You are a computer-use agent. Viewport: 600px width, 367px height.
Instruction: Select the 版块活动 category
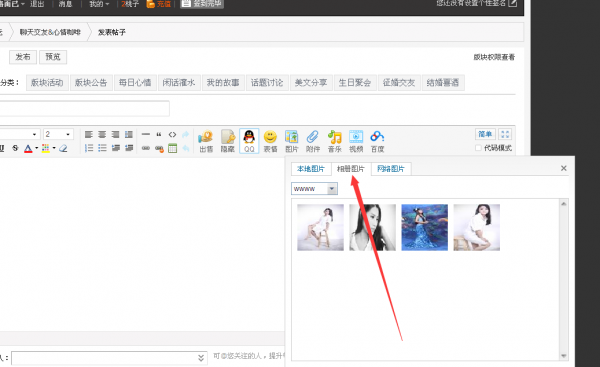pyautogui.click(x=47, y=83)
